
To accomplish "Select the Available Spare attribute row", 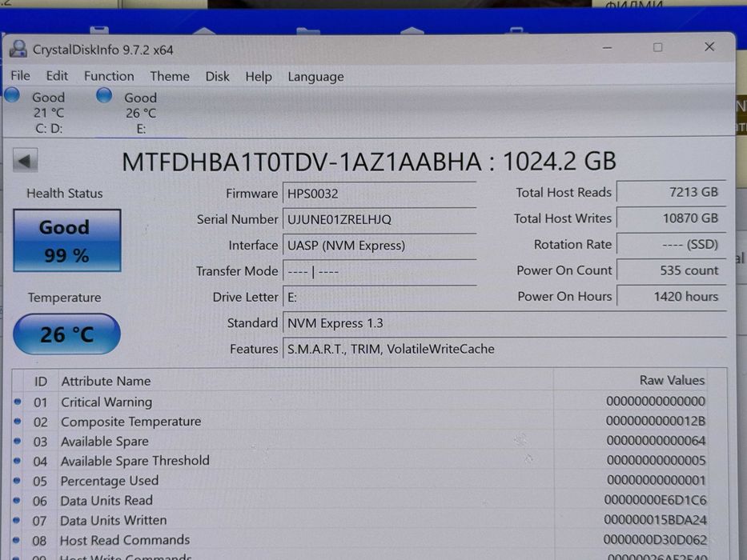I will coord(360,442).
